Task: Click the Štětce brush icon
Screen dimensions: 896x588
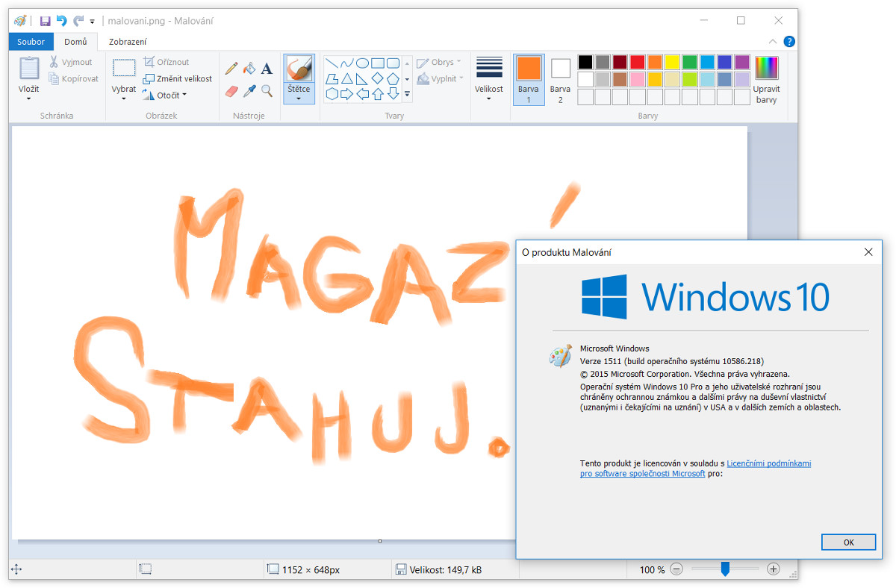Action: pos(299,69)
